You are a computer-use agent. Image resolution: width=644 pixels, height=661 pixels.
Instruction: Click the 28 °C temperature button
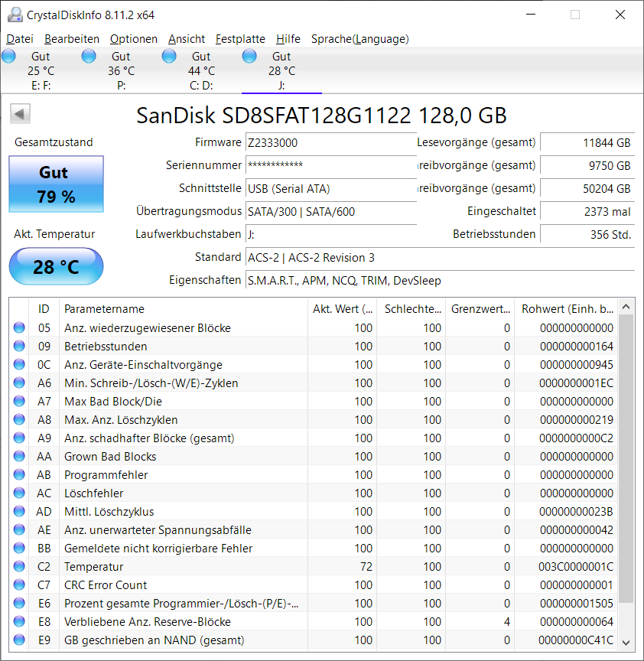(x=56, y=266)
